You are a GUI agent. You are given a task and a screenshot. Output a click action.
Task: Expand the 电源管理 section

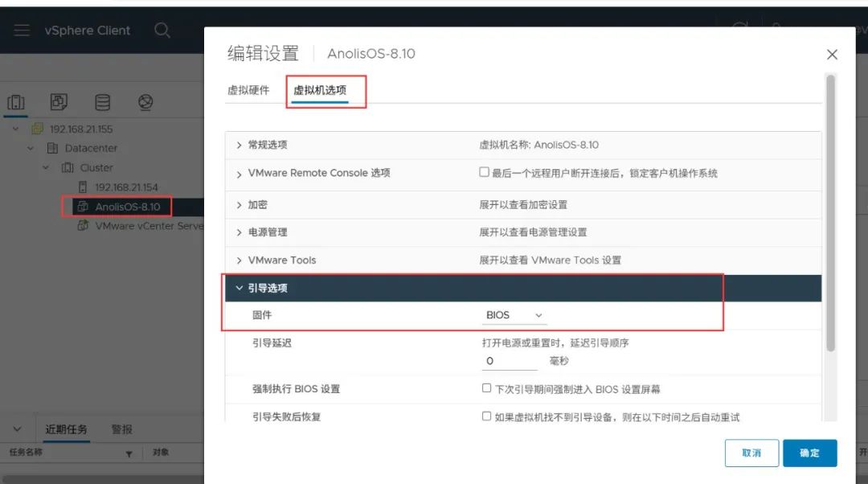(x=239, y=232)
